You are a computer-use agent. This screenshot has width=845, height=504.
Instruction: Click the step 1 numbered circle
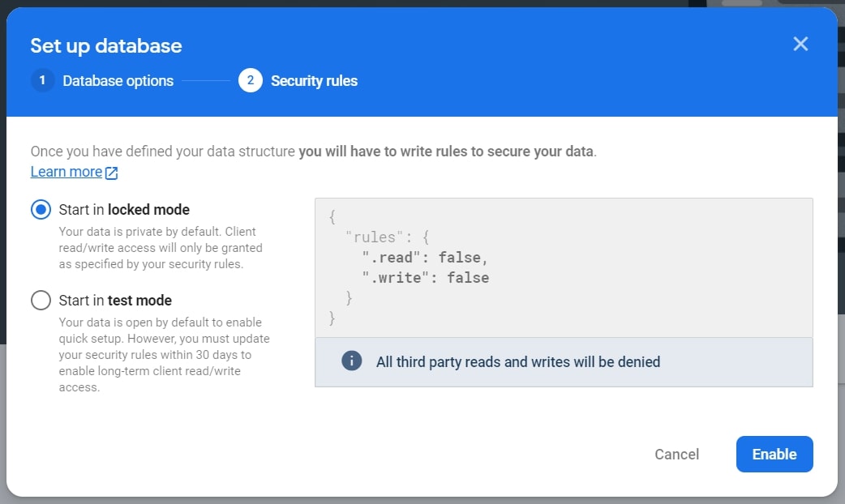coord(42,81)
